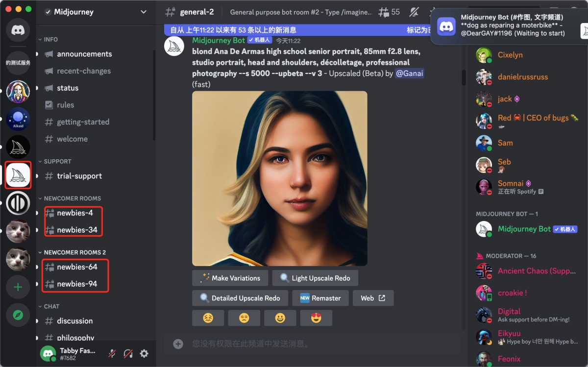Click the attachment plus icon in message bar
Viewport: 588px width, 367px height.
(177, 343)
